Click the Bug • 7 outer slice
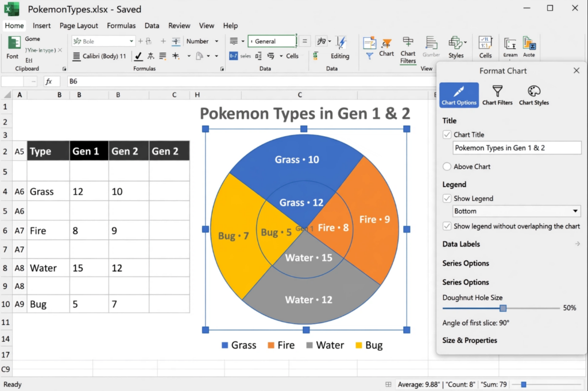 (x=233, y=236)
